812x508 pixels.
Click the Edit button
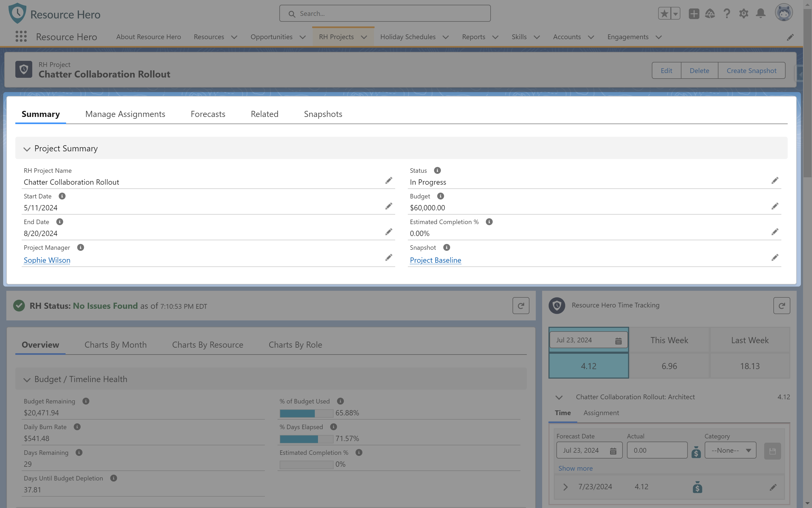pyautogui.click(x=666, y=71)
